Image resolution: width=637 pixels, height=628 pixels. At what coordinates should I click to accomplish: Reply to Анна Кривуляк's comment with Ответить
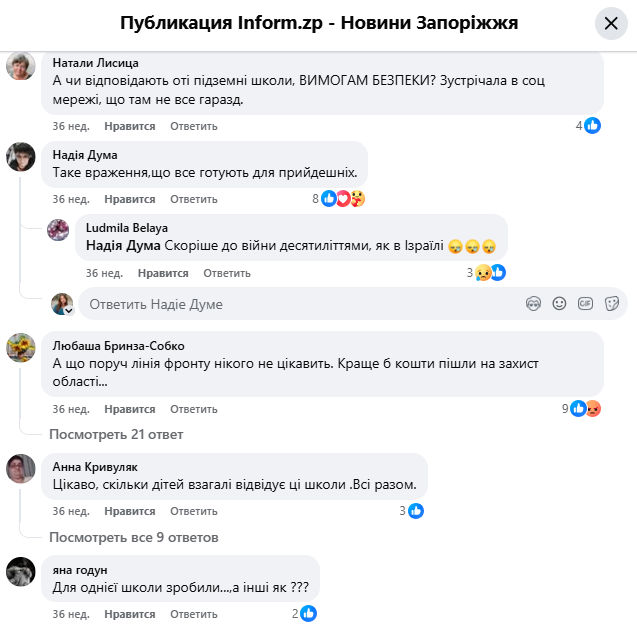pyautogui.click(x=193, y=511)
